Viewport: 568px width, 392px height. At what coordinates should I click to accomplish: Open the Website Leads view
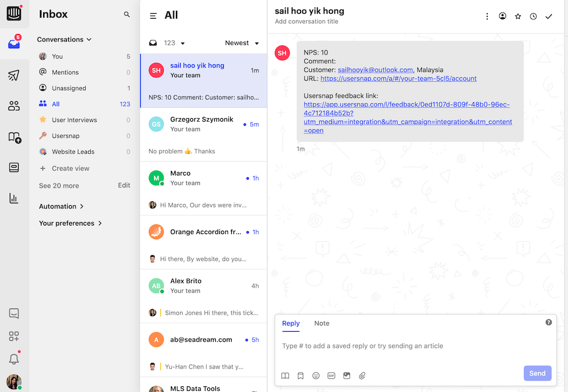[x=85, y=152]
